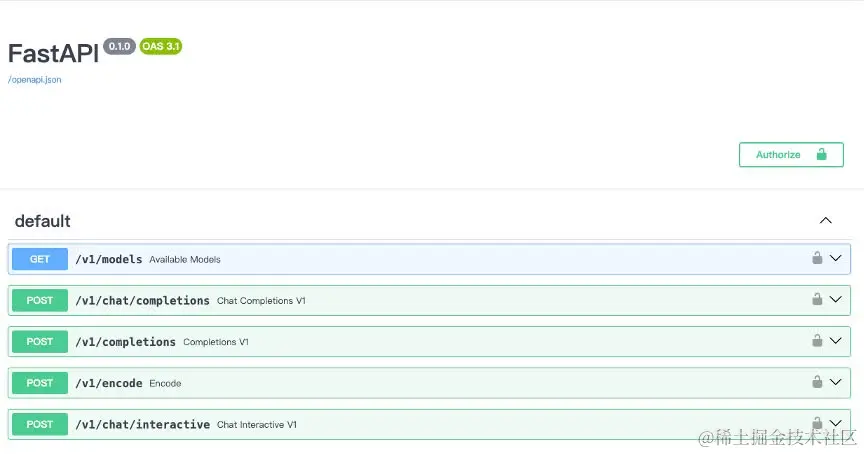Click the Chat Completions V1 description
This screenshot has height=454, width=864.
pyautogui.click(x=261, y=301)
